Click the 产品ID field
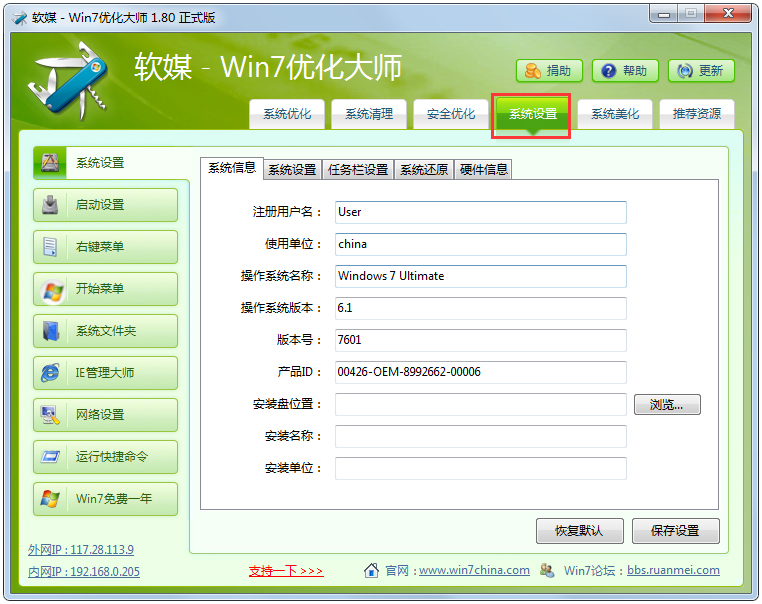 [481, 372]
